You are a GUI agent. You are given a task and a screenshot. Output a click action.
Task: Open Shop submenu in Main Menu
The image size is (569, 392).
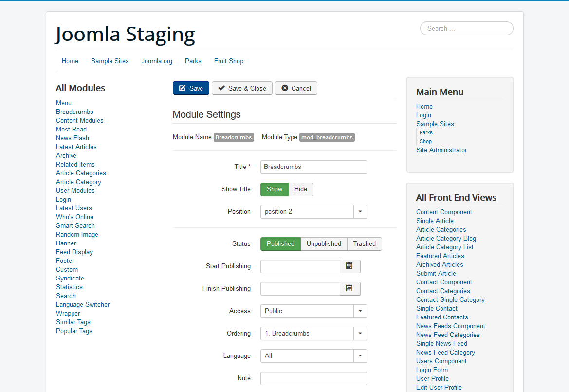[x=426, y=141]
